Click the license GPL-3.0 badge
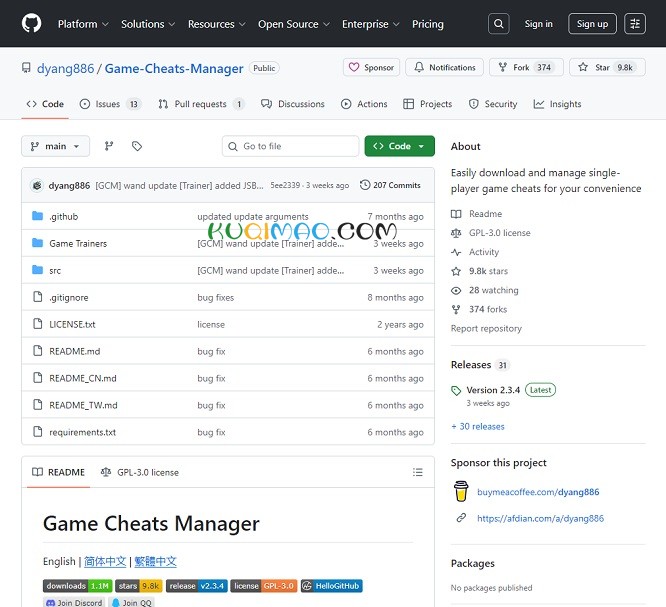The height and width of the screenshot is (607, 666). point(264,586)
